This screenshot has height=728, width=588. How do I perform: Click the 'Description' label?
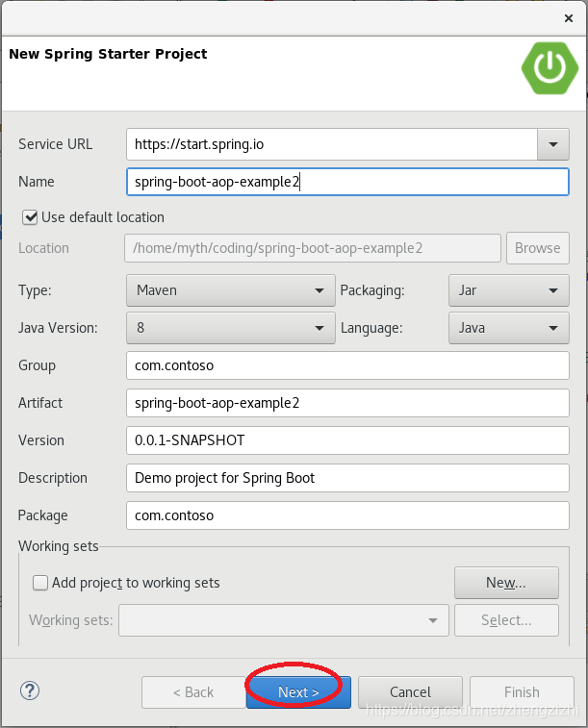pyautogui.click(x=53, y=478)
